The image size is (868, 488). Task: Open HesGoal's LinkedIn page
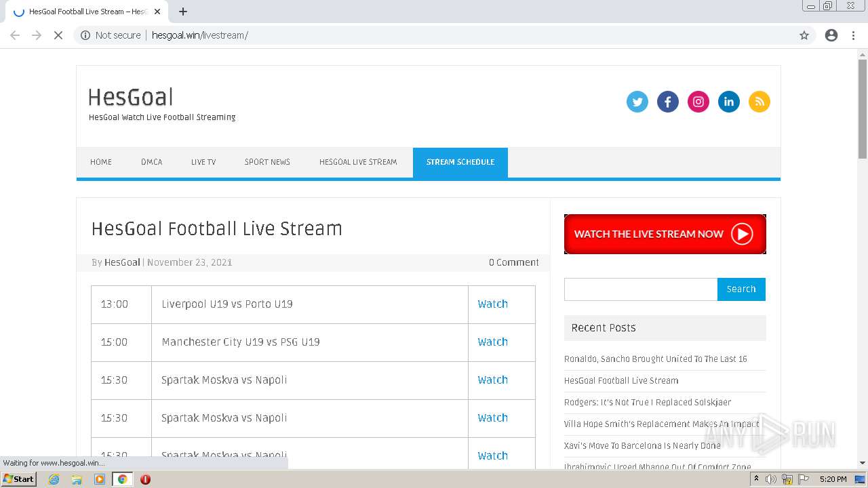(x=728, y=102)
